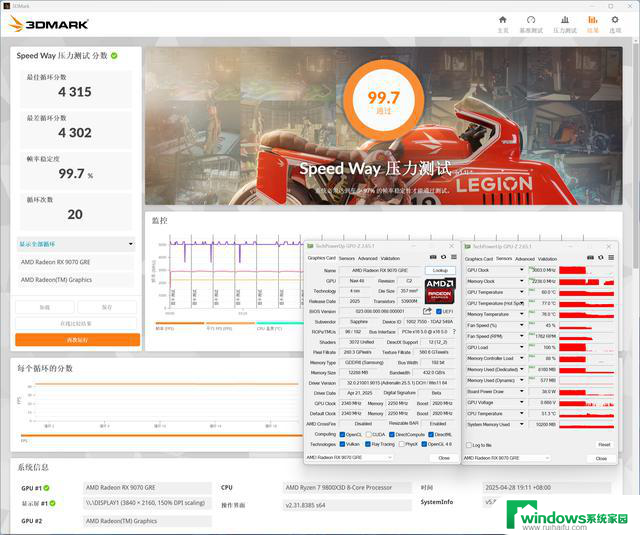Open 3DMark stress tests section icon
This screenshot has width=640, height=535.
[x=565, y=20]
